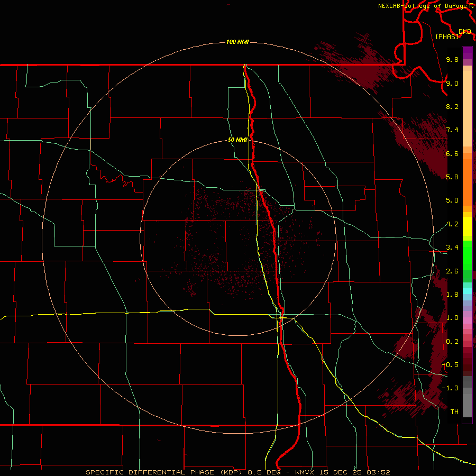Select the 9.0 value on the color scale
Screen dimensions: 476x476
[452, 83]
